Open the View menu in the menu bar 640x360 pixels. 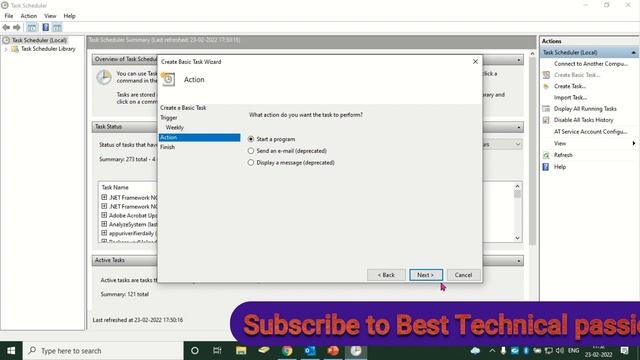[50, 16]
